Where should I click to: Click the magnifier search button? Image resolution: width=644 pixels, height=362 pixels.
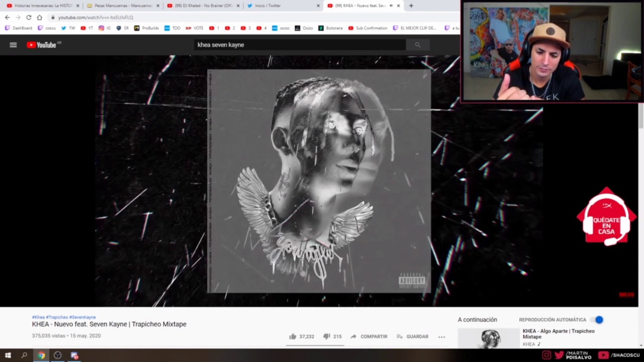[x=417, y=45]
